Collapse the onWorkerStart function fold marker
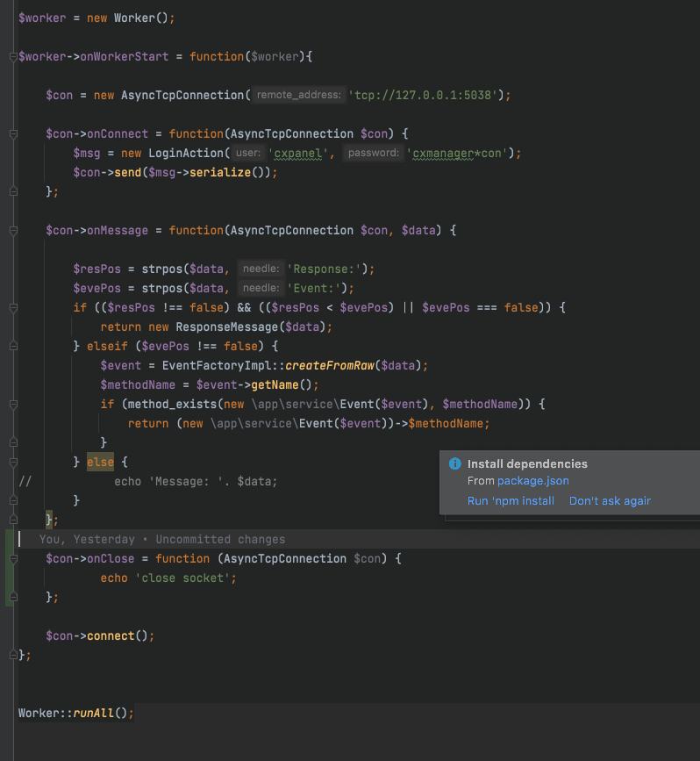Screen dimensions: 700x761 [x=13, y=57]
